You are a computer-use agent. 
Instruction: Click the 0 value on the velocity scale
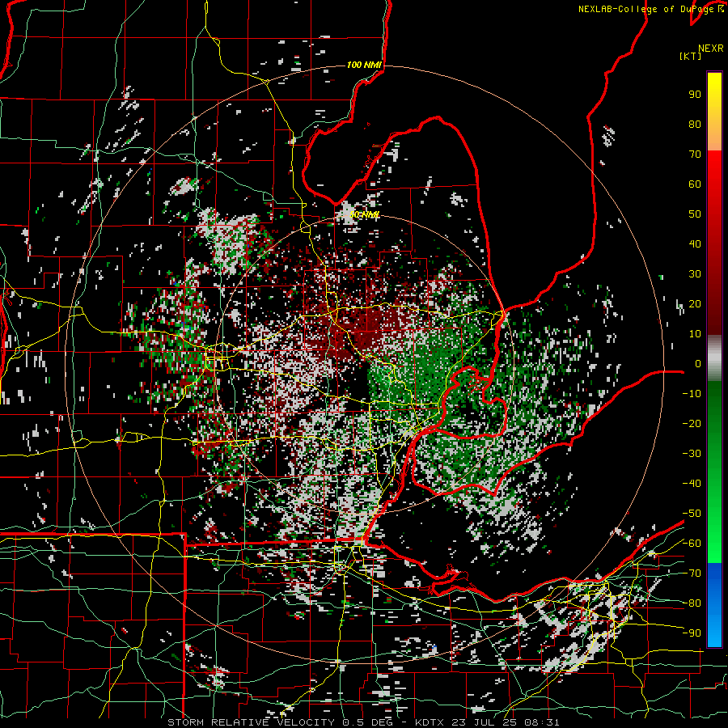(x=698, y=363)
